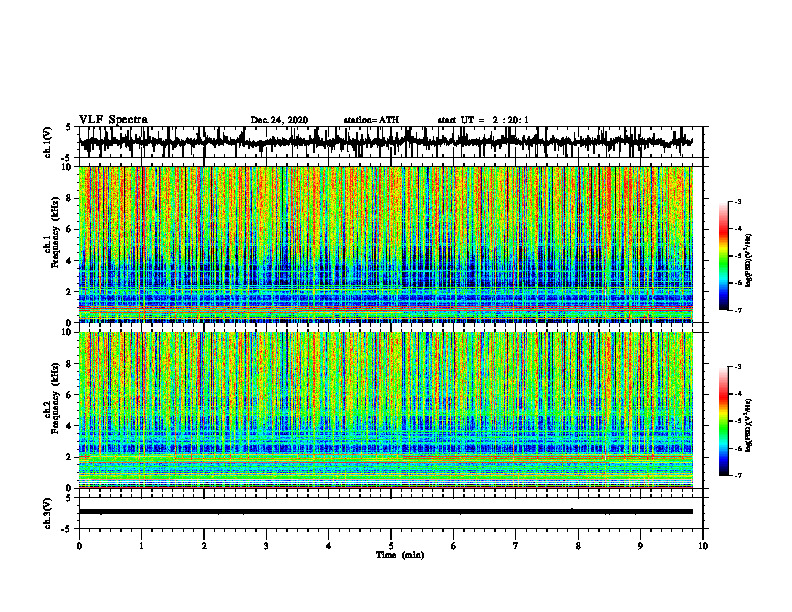Screen dimensions: 792x612
Task: Click the 1 minute tick label on the time axis
Action: click(x=141, y=546)
